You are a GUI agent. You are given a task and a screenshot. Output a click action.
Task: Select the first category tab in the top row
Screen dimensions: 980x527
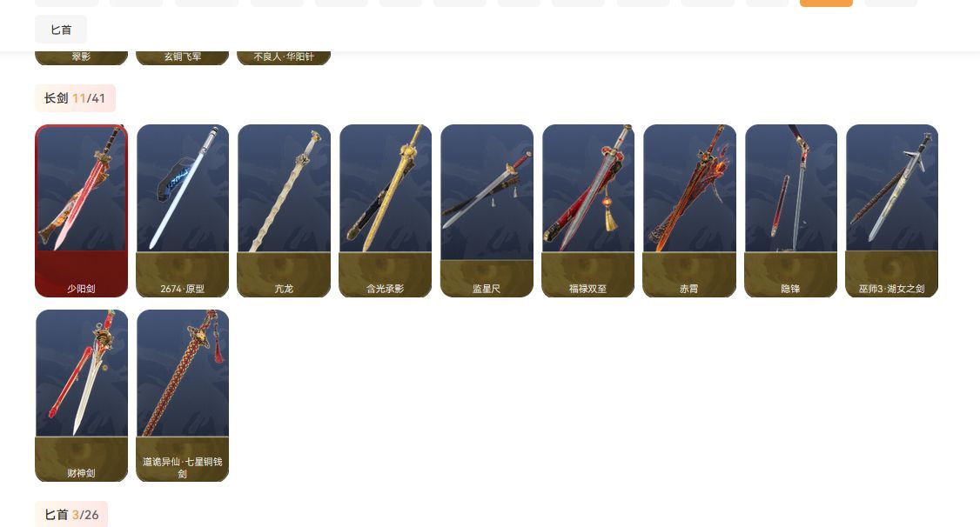67,3
